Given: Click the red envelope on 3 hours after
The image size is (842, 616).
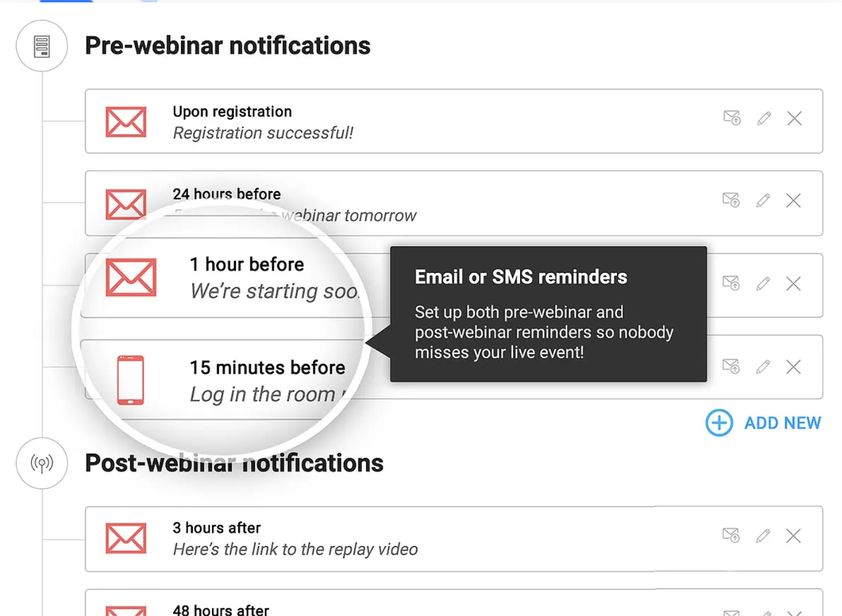Looking at the screenshot, I should 126,538.
